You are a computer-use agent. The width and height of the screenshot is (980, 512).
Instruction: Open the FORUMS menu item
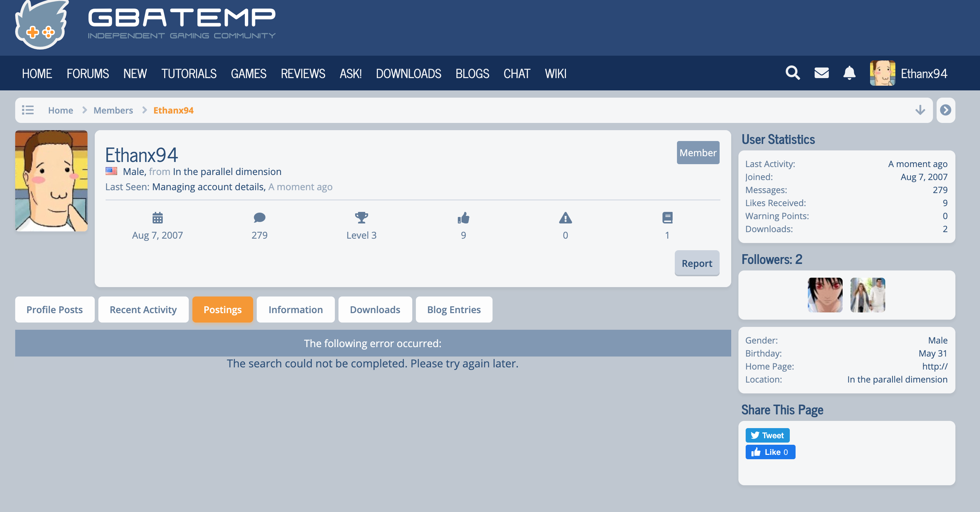pyautogui.click(x=88, y=73)
